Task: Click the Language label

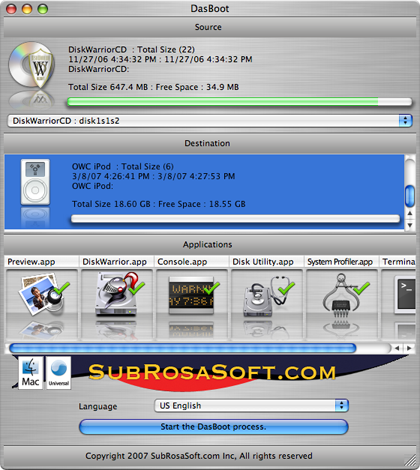Action: point(98,406)
